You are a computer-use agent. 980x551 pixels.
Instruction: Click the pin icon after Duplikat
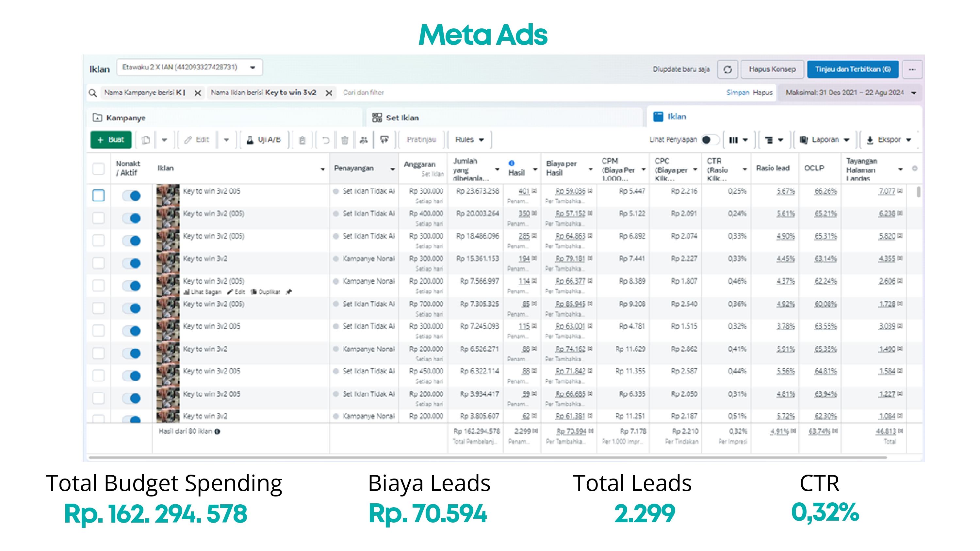pos(289,292)
